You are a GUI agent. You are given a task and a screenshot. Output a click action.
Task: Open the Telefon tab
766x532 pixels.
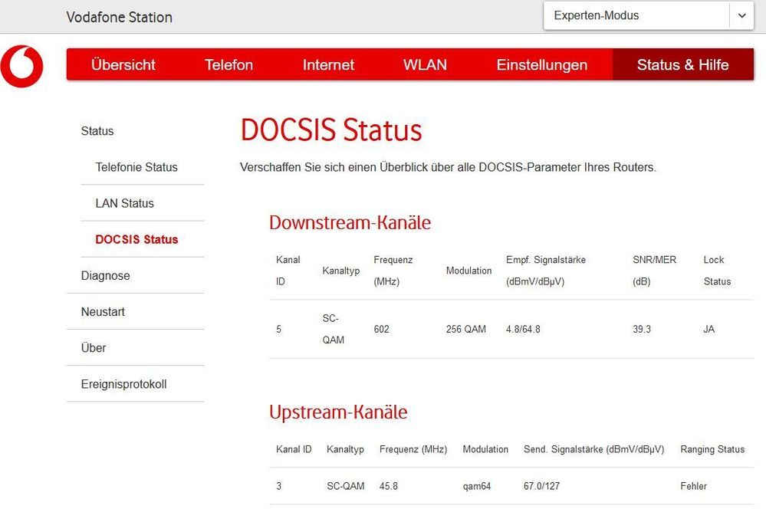228,64
